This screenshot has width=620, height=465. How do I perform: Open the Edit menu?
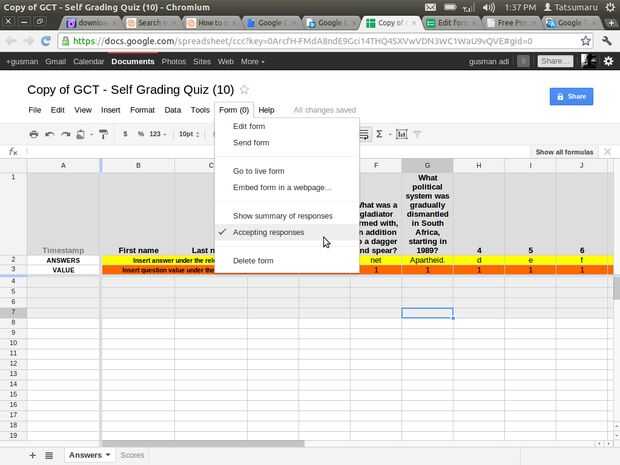57,110
